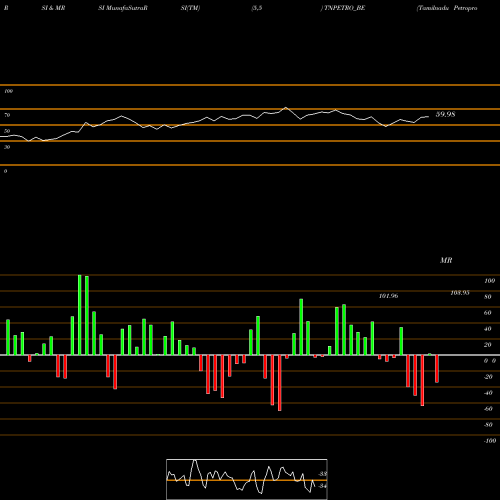Click the 'SI & MR' header text
This screenshot has height=500, width=500.
53,8
